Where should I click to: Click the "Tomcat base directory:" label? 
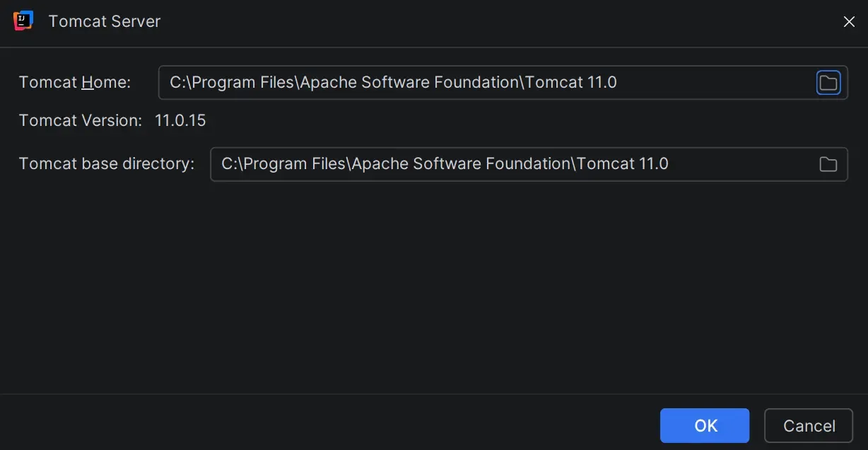click(x=106, y=164)
